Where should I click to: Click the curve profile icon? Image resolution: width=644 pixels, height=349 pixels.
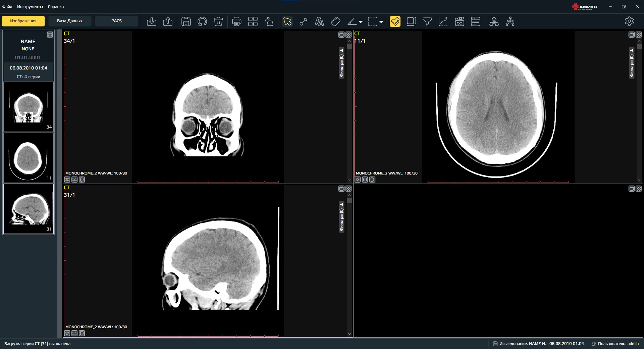click(x=443, y=21)
